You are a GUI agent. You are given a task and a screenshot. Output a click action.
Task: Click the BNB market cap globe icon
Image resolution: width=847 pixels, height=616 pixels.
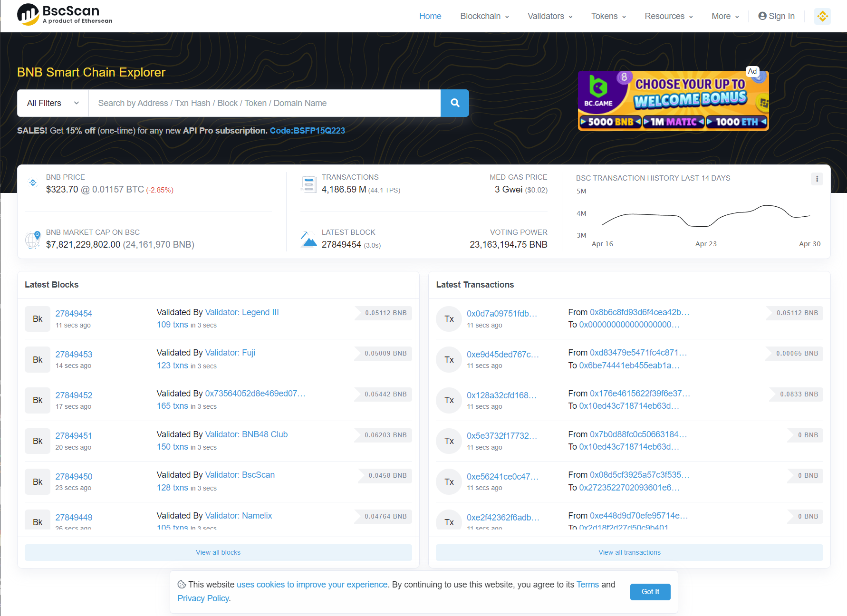pos(33,240)
